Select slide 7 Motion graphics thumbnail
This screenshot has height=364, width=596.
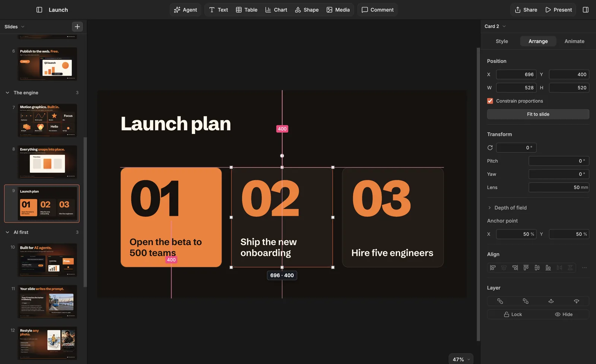(47, 120)
